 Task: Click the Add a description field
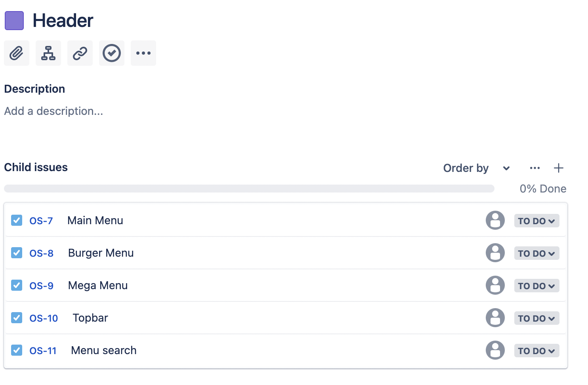(53, 111)
